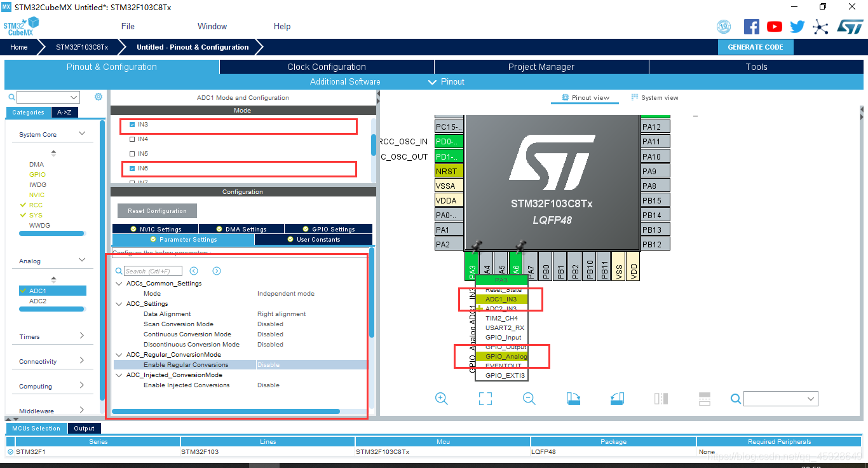Image resolution: width=868 pixels, height=468 pixels.
Task: Open the Window menu
Action: click(x=212, y=26)
